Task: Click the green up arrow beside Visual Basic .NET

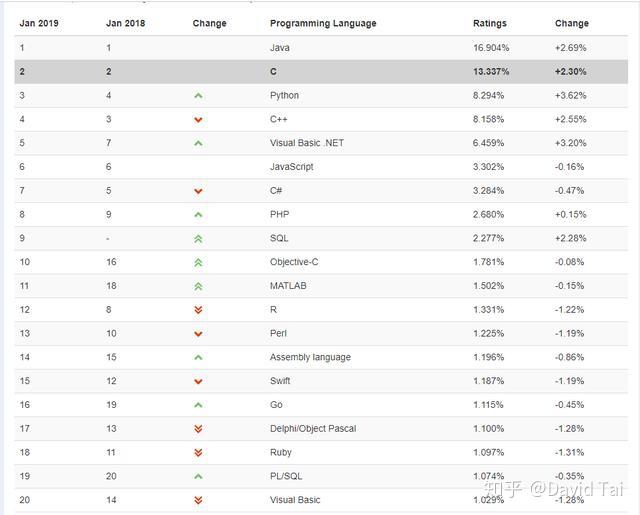Action: coord(198,143)
